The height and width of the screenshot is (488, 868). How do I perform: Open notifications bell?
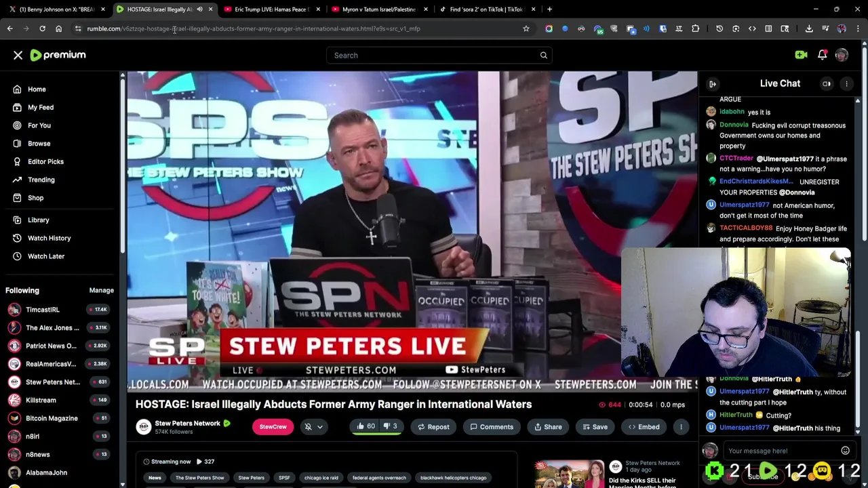point(822,55)
